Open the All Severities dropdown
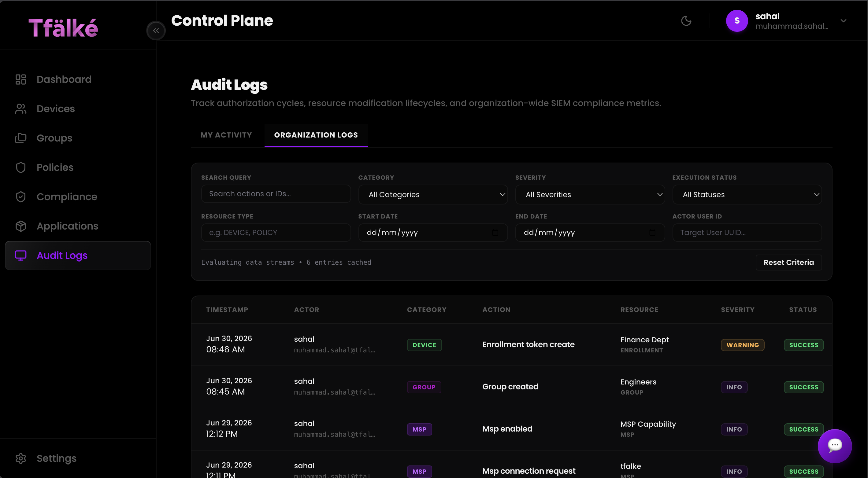 point(590,195)
